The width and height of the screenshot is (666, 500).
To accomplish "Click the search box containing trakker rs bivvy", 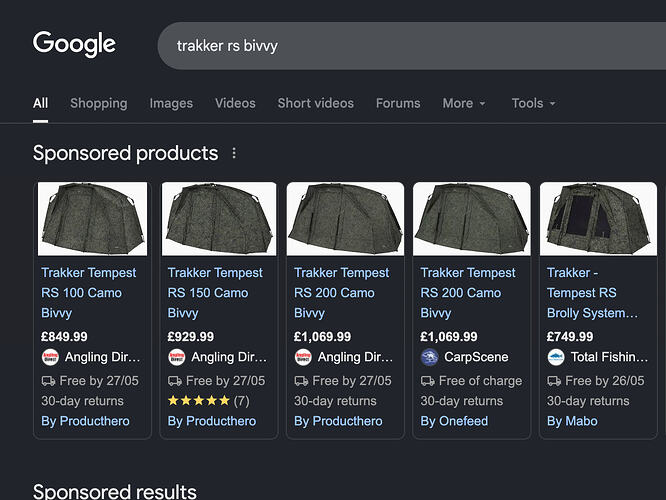I will click(412, 46).
